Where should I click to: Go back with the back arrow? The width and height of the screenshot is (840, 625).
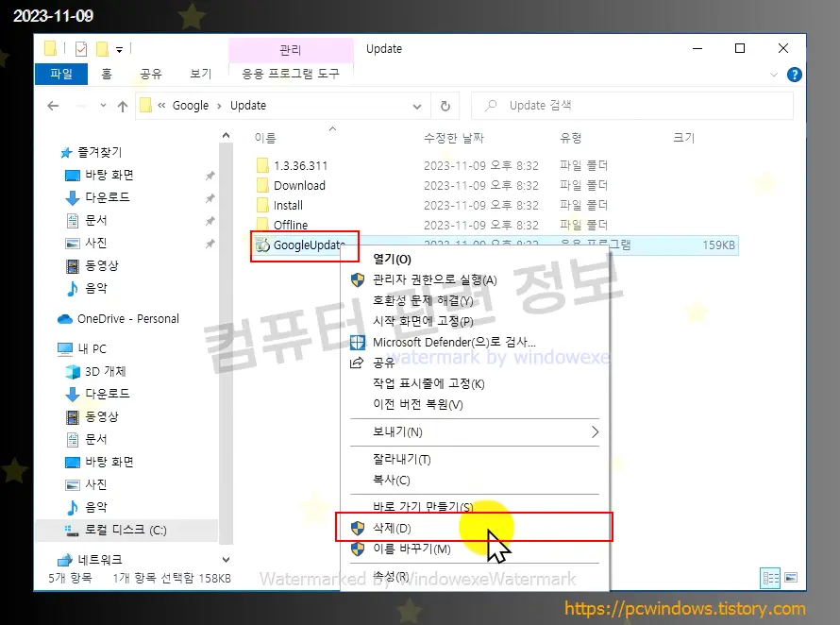coord(53,106)
